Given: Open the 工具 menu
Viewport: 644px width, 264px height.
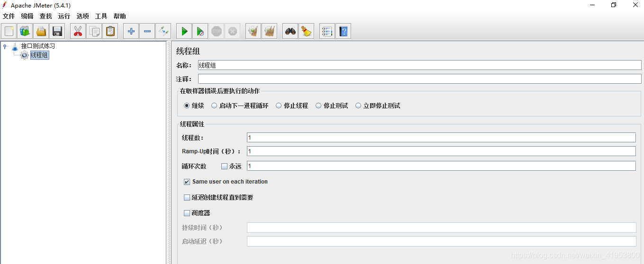Looking at the screenshot, I should click(101, 16).
